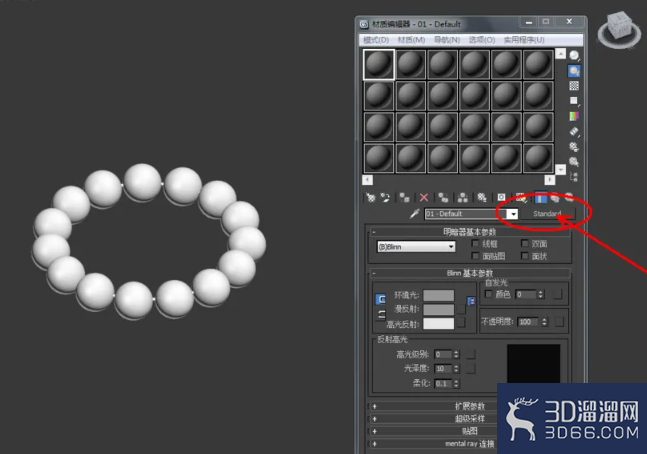
Task: Toggle the checkered Background icon
Action: point(574,86)
